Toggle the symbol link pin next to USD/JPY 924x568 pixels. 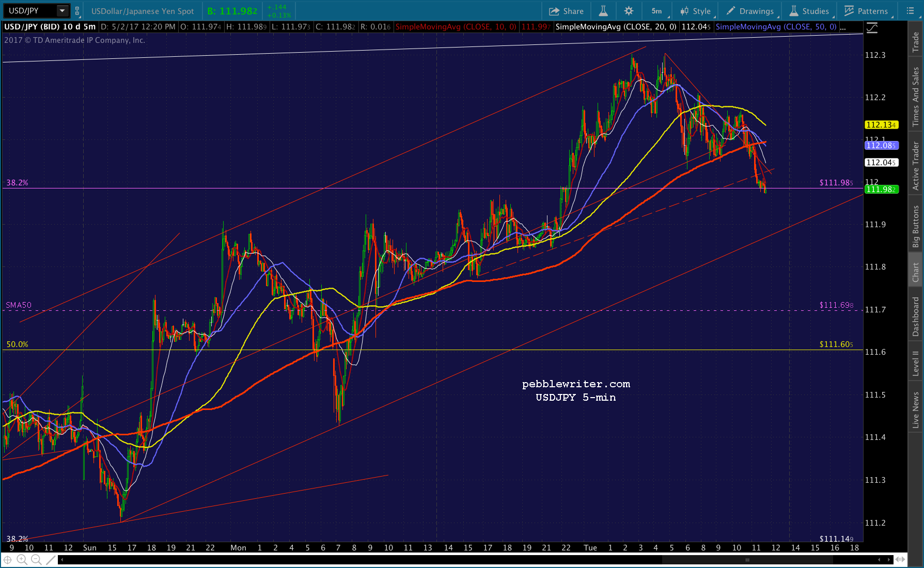click(x=77, y=11)
